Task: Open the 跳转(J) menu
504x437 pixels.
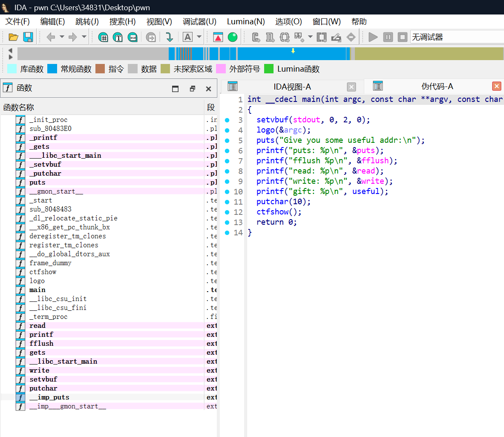Action: (87, 22)
